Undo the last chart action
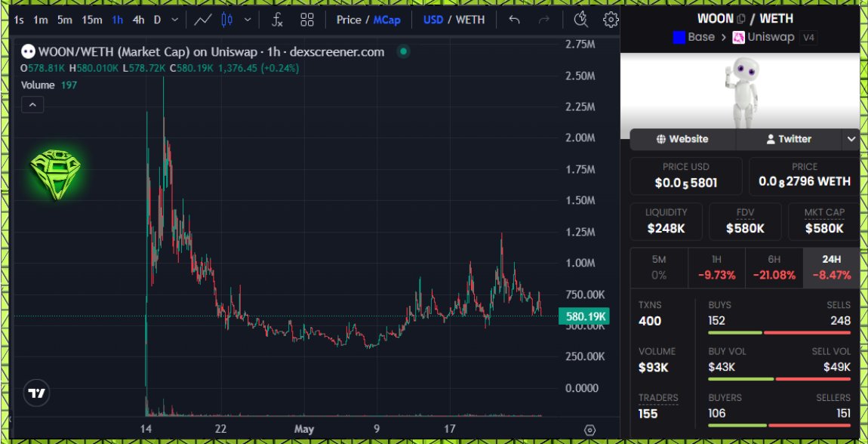 point(514,20)
